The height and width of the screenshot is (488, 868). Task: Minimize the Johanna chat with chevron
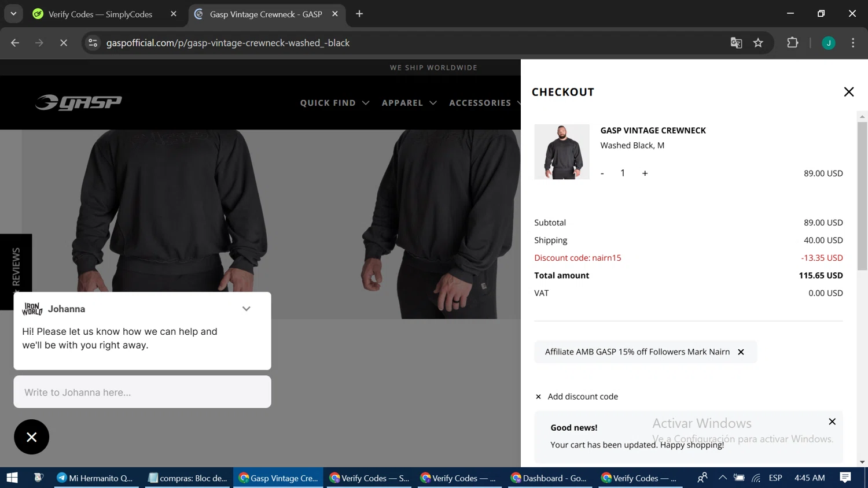[247, 309]
